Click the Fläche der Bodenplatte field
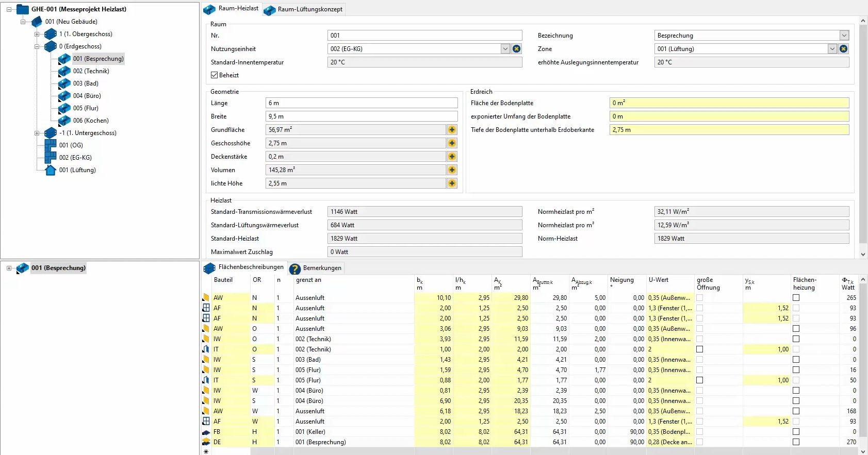Image resolution: width=868 pixels, height=455 pixels. coord(729,103)
